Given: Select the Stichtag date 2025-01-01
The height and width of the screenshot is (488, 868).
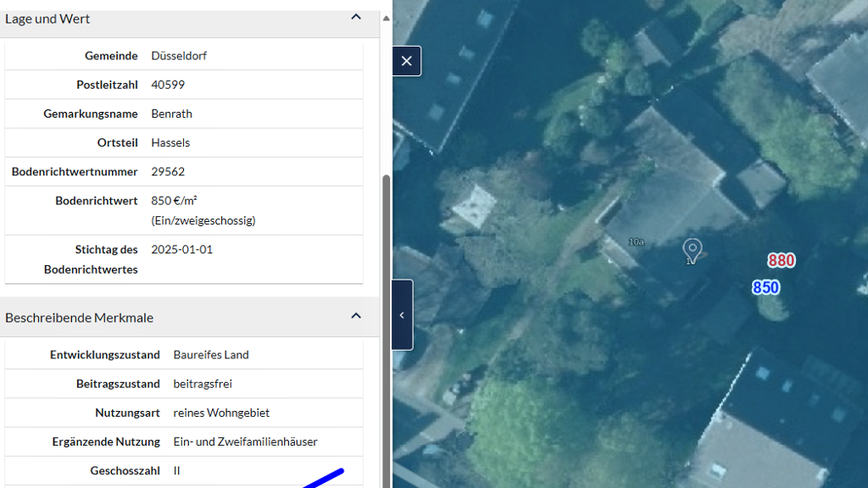Looking at the screenshot, I should [182, 250].
